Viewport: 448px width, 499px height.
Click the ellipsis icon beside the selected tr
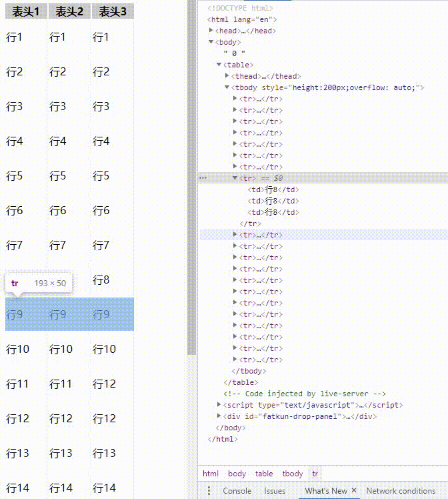203,178
